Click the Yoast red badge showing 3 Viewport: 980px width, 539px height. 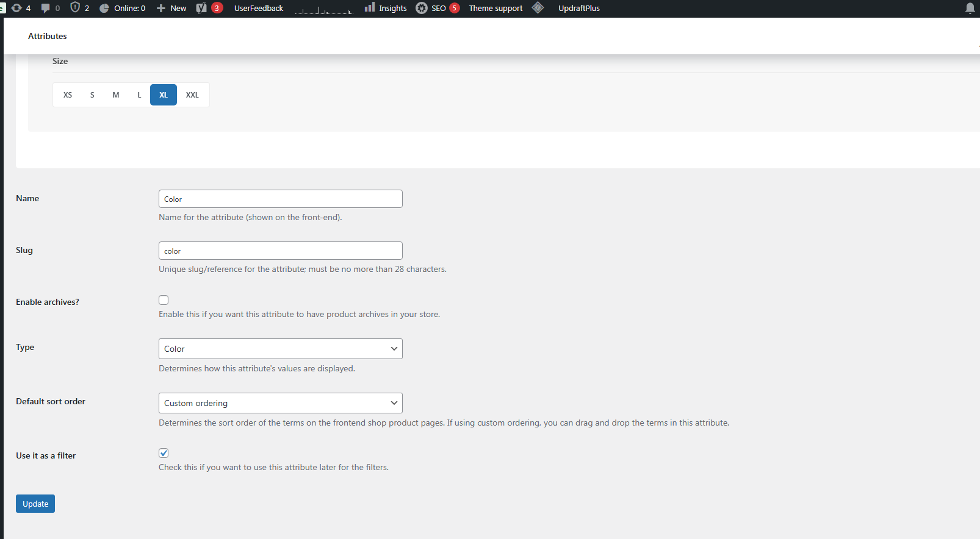tap(217, 8)
